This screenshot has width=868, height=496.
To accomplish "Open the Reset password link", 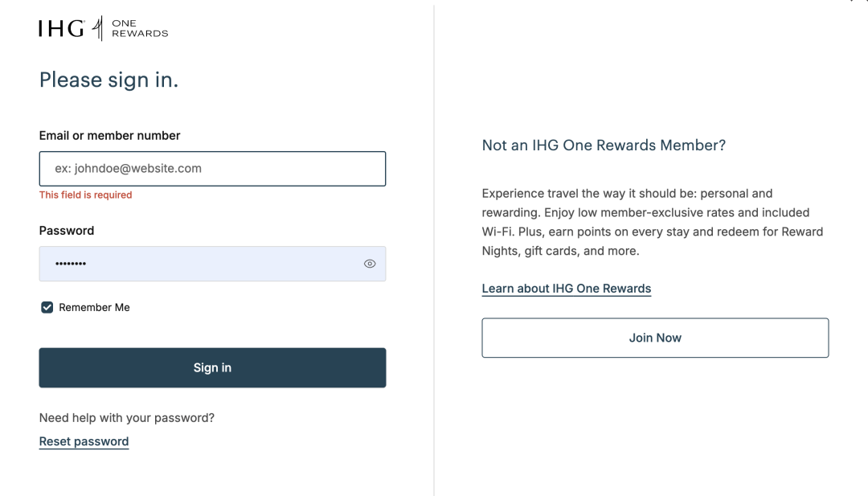I will coord(84,441).
